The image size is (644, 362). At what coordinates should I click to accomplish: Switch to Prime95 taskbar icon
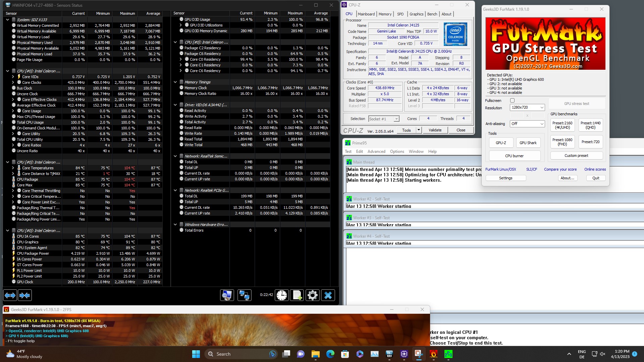tap(448, 354)
